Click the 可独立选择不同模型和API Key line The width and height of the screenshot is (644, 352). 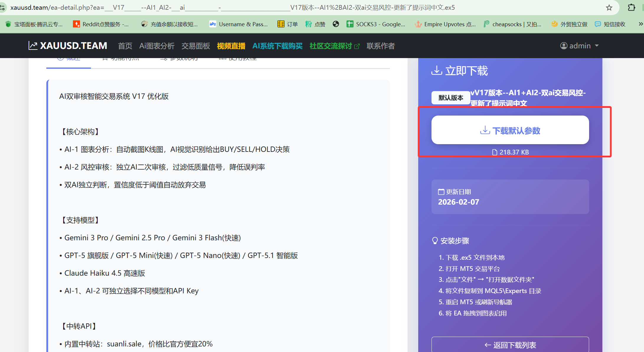click(129, 291)
